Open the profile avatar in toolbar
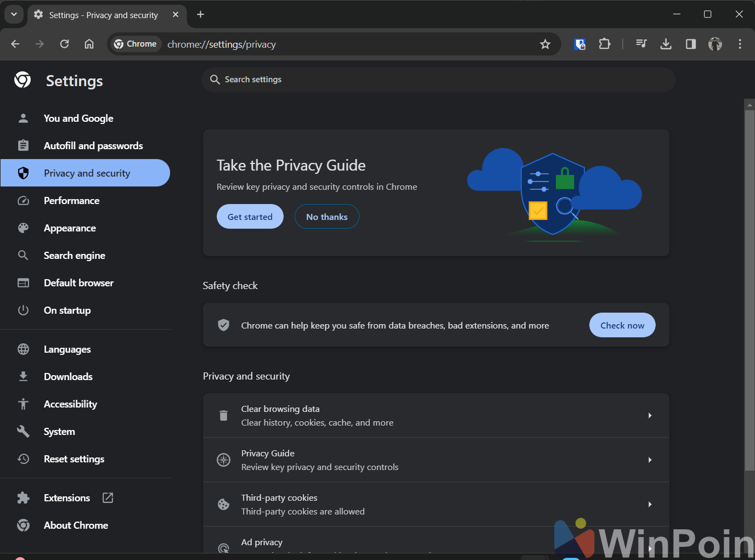Viewport: 755px width, 560px height. [x=715, y=44]
